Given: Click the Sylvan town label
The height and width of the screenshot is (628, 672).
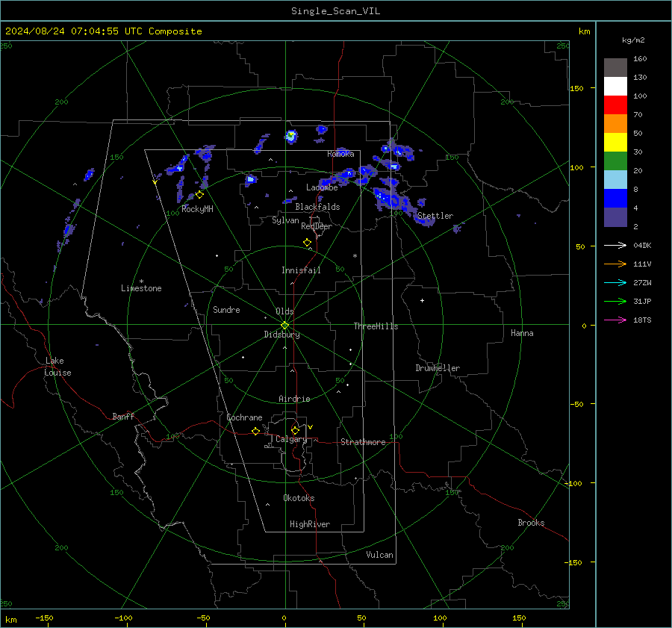Looking at the screenshot, I should (x=285, y=220).
